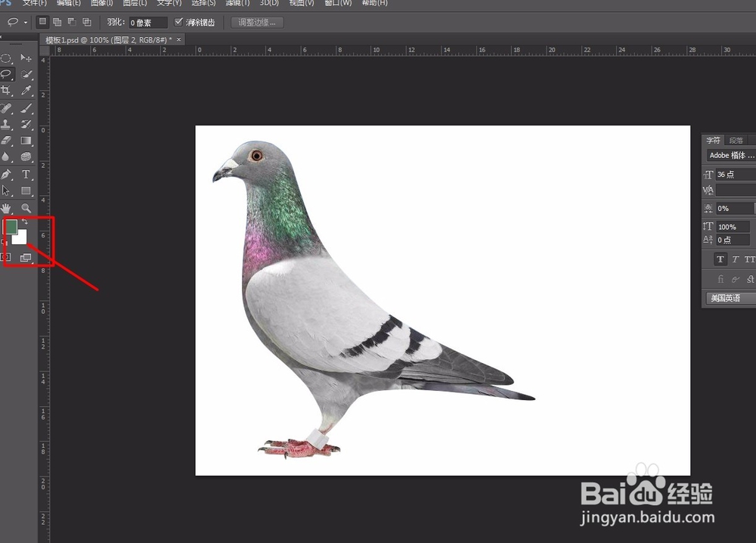Click the white background color swatch
This screenshot has height=543, width=756.
[20, 238]
